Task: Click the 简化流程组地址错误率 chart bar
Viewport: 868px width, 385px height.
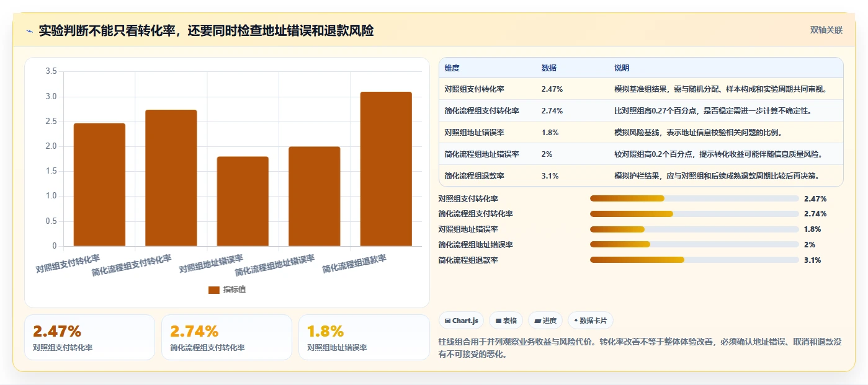Action: (x=315, y=197)
